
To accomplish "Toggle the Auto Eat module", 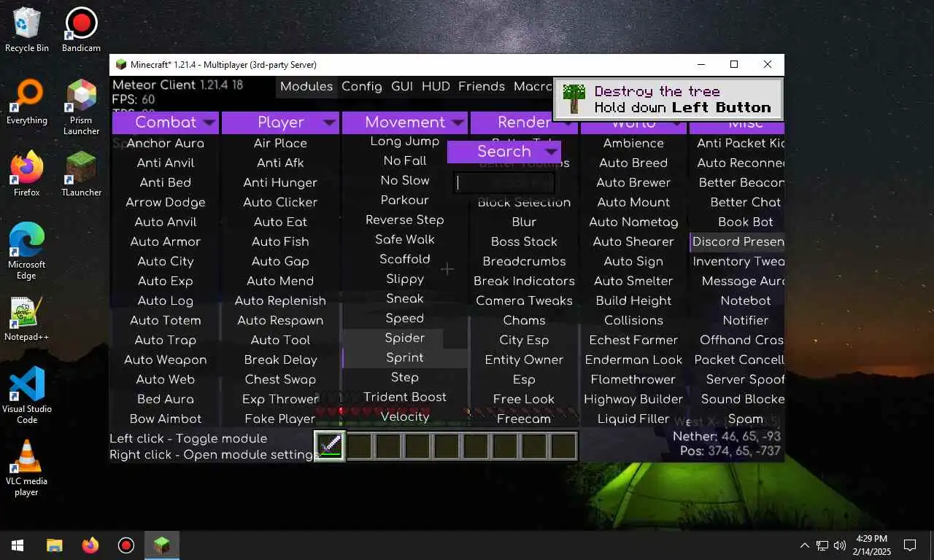I will tap(280, 222).
